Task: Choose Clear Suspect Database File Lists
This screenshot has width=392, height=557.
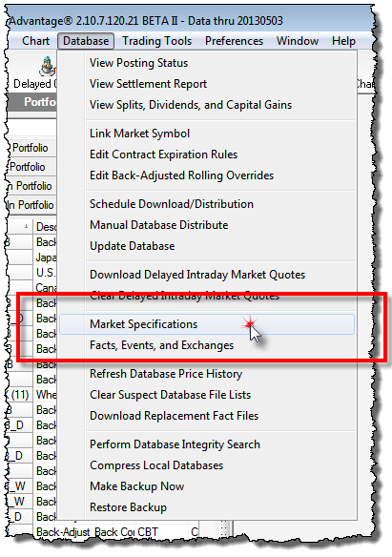Action: tap(208, 395)
